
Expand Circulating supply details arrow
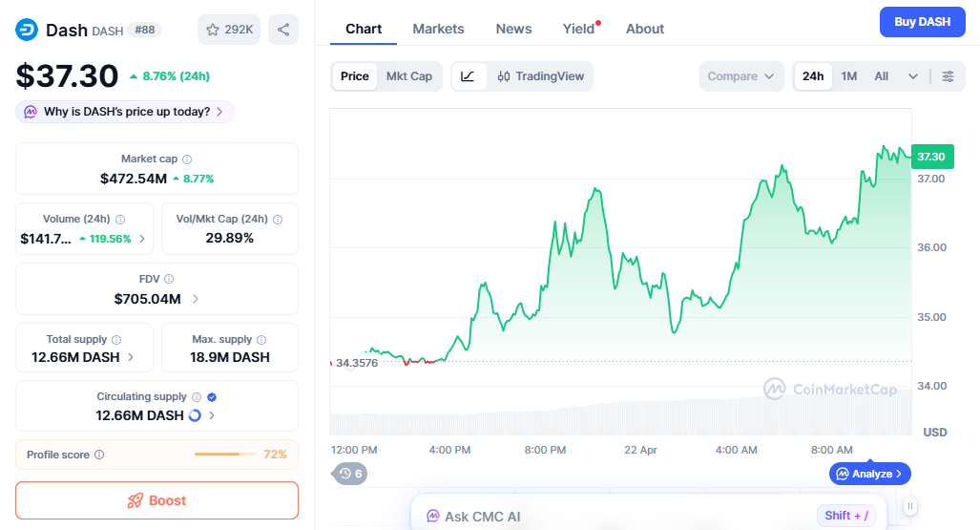[212, 415]
